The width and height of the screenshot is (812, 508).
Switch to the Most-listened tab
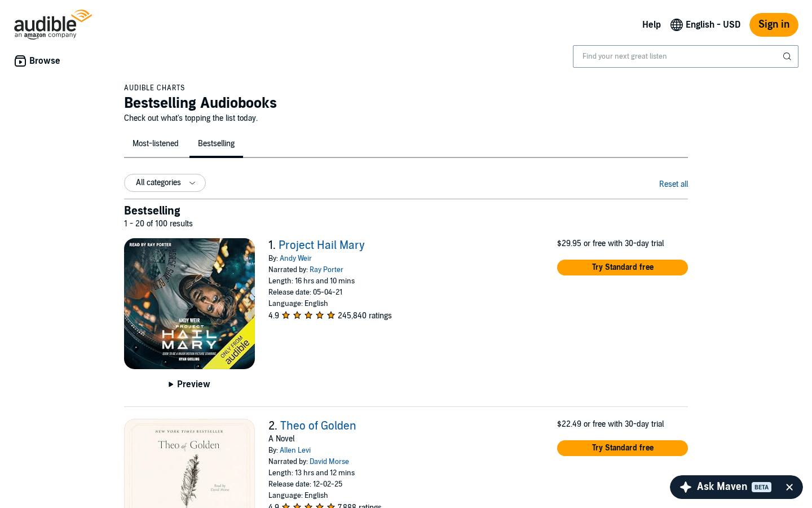(155, 143)
